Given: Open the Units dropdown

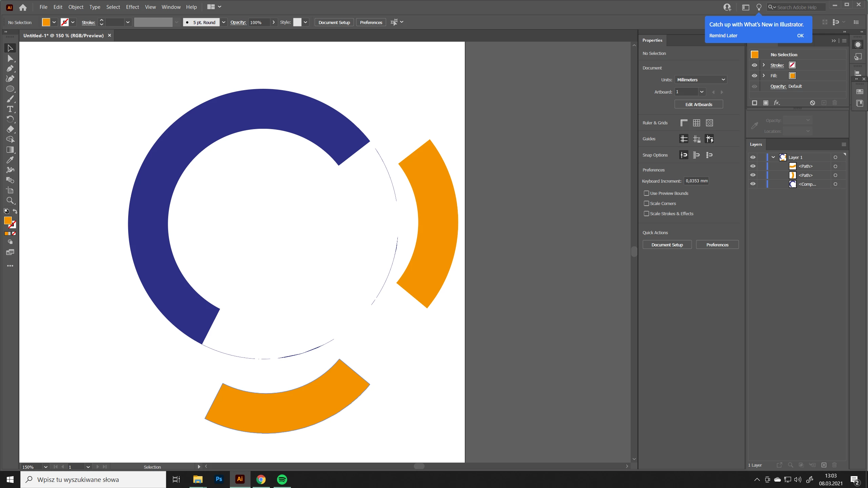Looking at the screenshot, I should 701,80.
